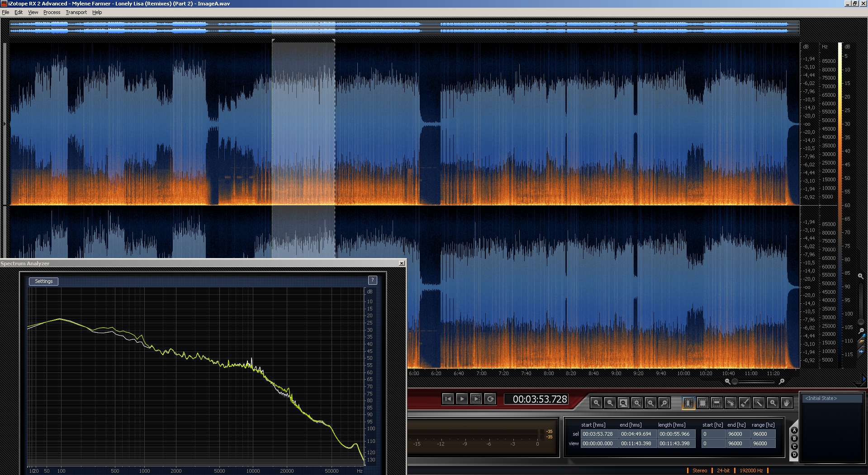The height and width of the screenshot is (475, 868).
Task: Select the time selection tool
Action: (688, 403)
